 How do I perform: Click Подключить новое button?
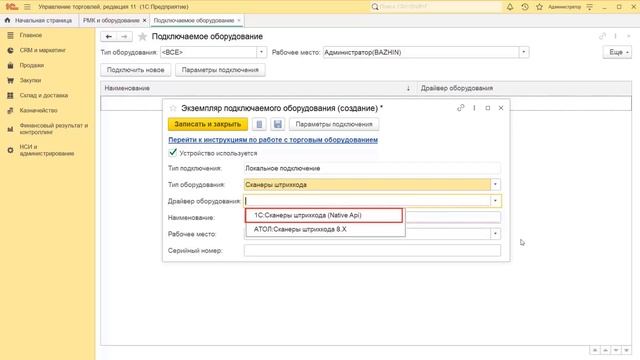coord(136,70)
